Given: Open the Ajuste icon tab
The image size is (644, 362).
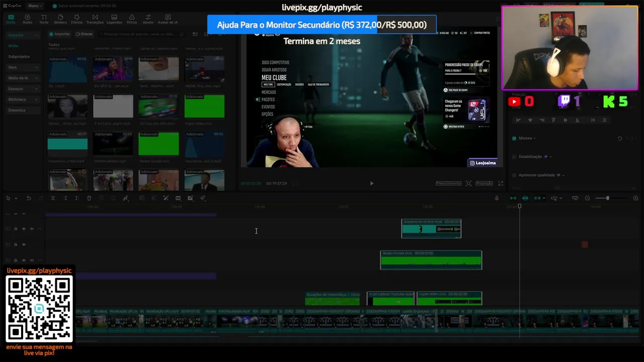Looking at the screenshot, I should coord(148,19).
